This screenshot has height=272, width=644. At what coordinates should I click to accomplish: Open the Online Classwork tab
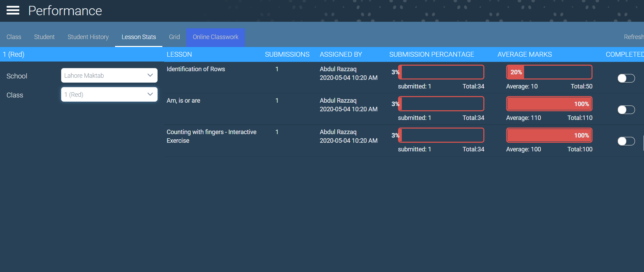click(216, 37)
